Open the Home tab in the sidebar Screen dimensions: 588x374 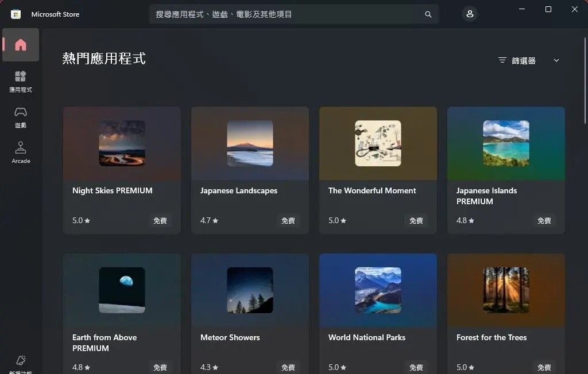(x=21, y=45)
